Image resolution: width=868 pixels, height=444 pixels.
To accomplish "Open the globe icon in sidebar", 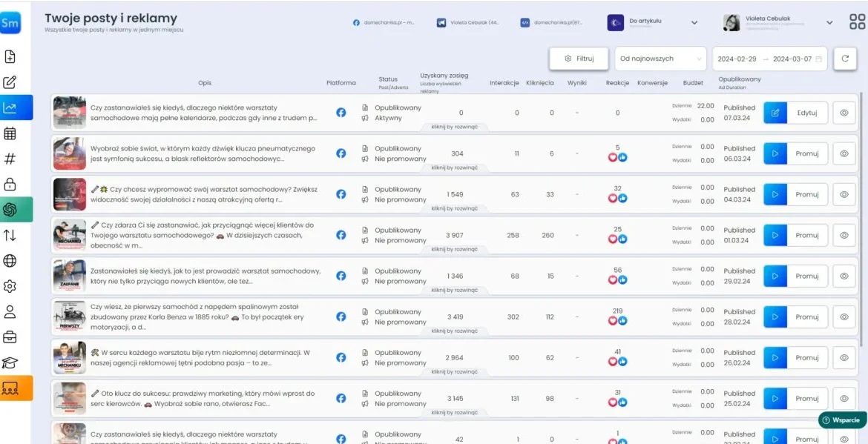I will click(10, 261).
